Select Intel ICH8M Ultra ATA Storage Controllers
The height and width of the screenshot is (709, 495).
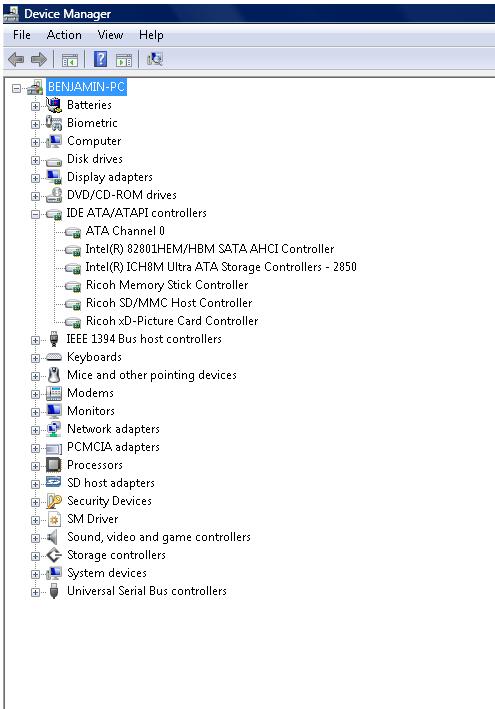(221, 267)
